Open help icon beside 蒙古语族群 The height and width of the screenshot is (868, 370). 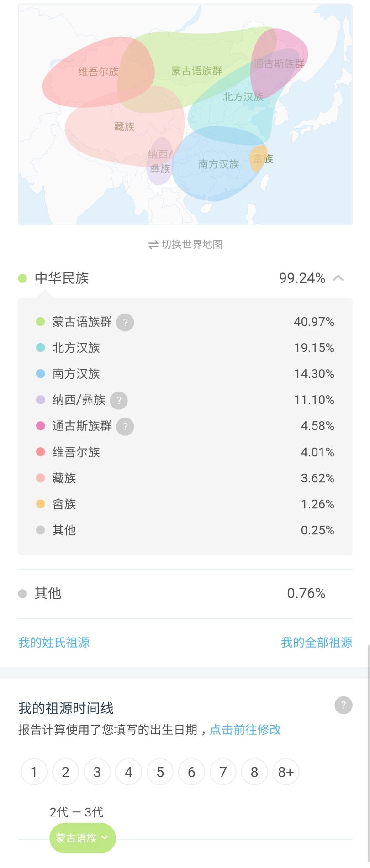click(x=125, y=322)
